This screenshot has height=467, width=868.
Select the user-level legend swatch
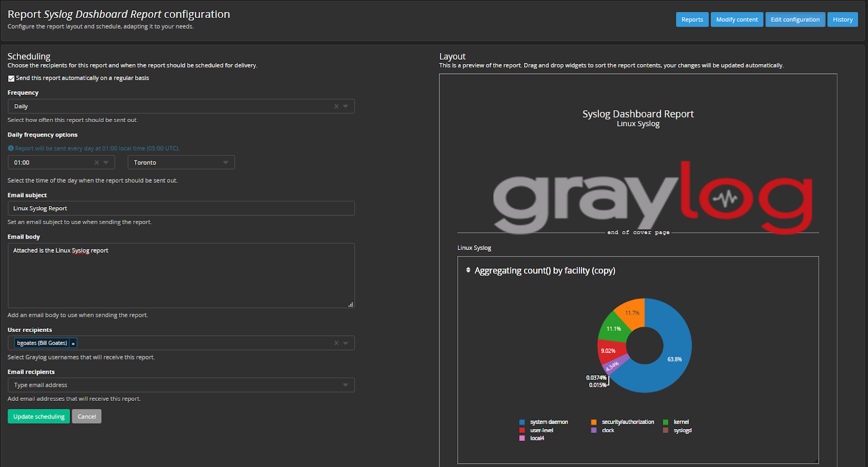point(522,430)
